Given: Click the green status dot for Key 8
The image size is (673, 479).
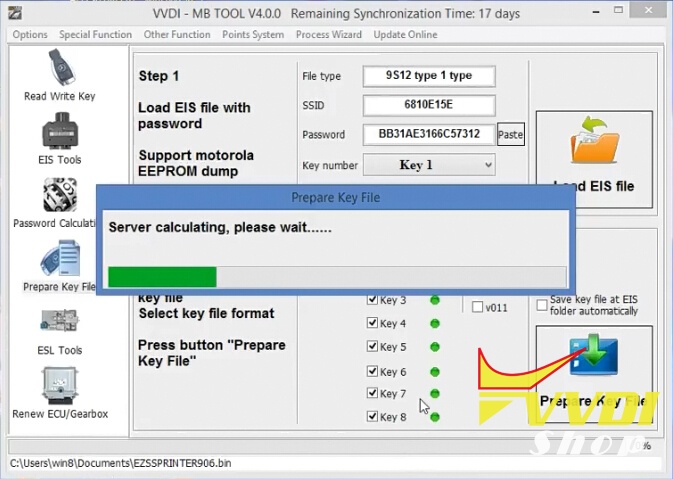Looking at the screenshot, I should tap(435, 417).
